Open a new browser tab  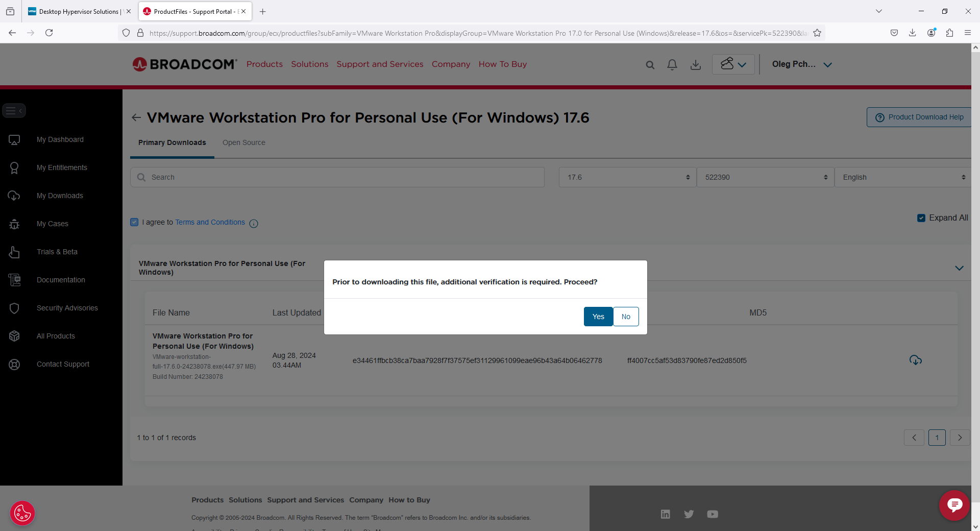tap(263, 11)
